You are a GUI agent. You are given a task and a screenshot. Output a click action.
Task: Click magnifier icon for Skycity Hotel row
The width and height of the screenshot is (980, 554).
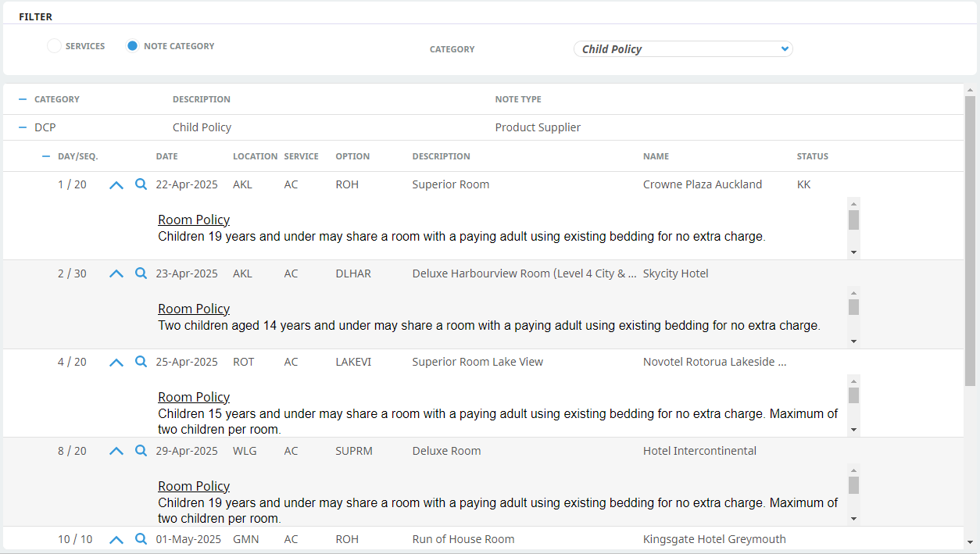[141, 273]
